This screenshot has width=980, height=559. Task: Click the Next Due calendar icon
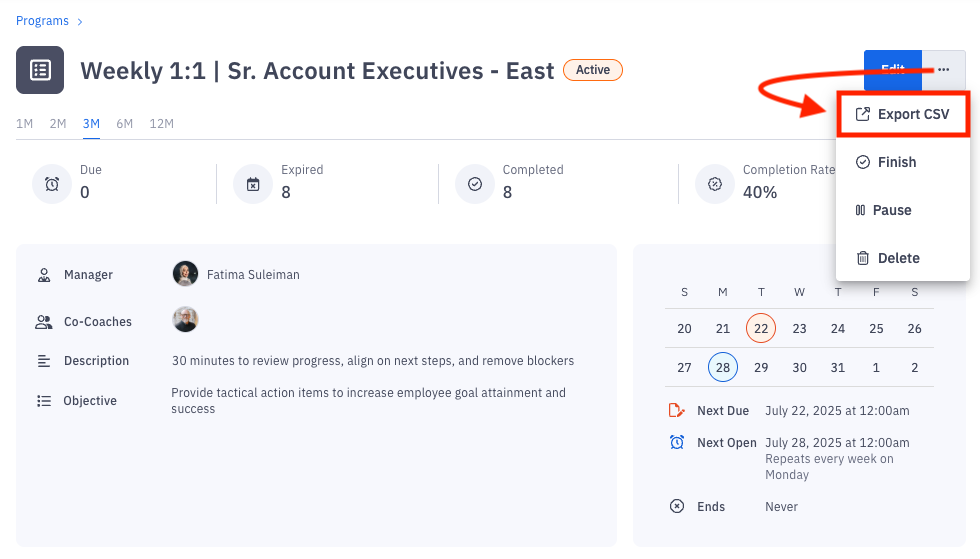click(677, 411)
